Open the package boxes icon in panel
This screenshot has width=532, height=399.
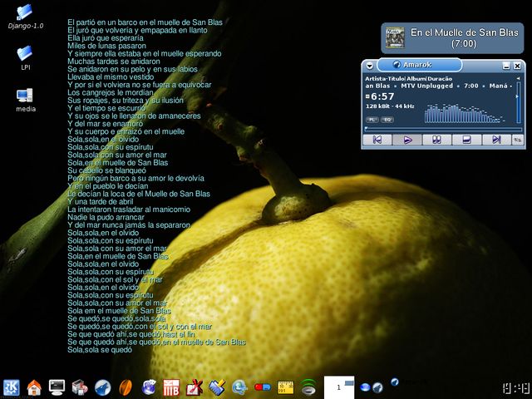(x=80, y=387)
